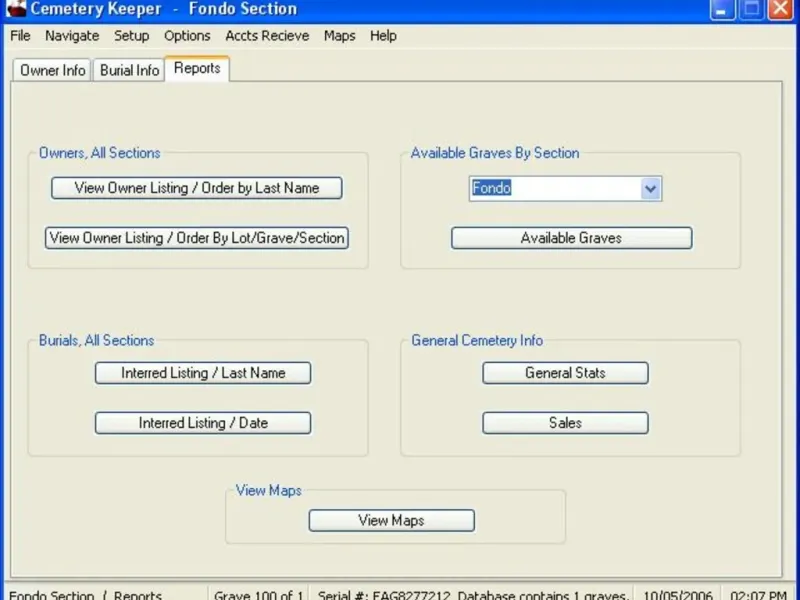
Task: Show the General Stats report
Action: pyautogui.click(x=565, y=373)
